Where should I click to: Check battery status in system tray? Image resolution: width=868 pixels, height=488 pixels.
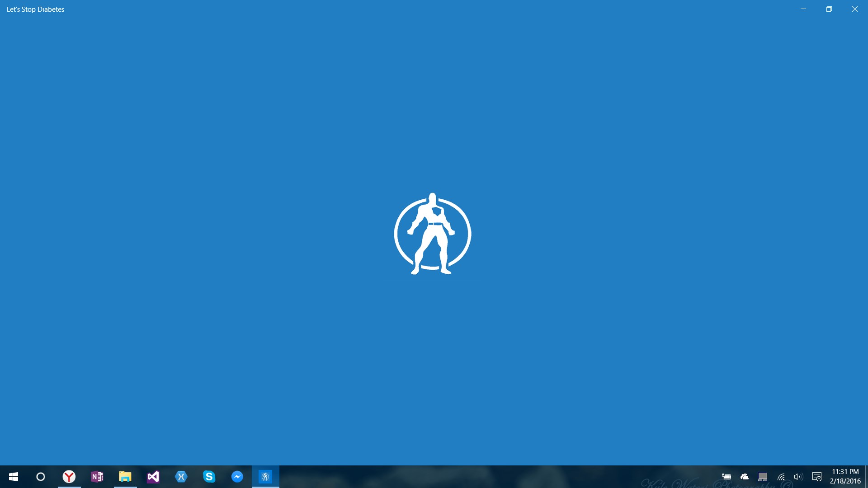[726, 477]
